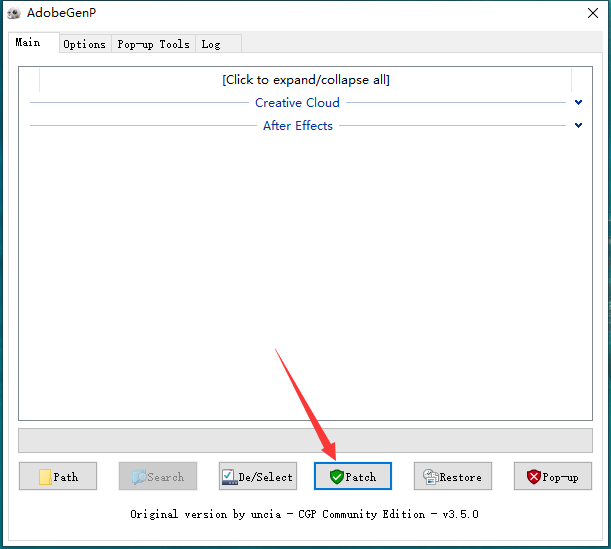Select the After Effects group label
The image size is (611, 549).
[298, 125]
